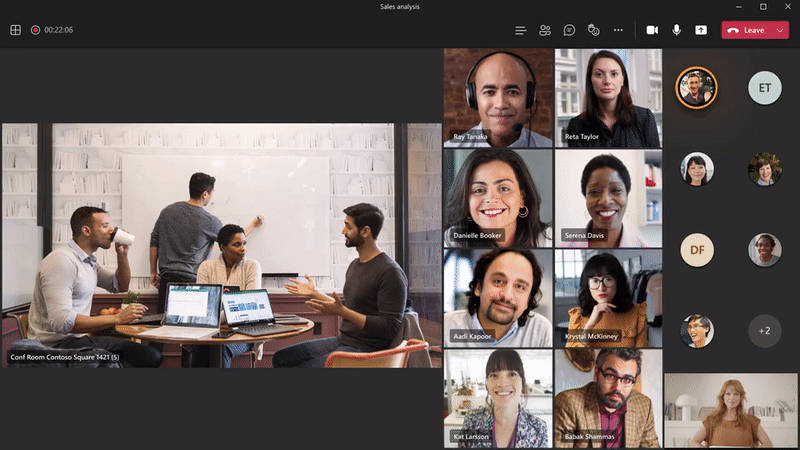Select the Conf Room Contoso Square video
The width and height of the screenshot is (800, 450).
tap(221, 245)
